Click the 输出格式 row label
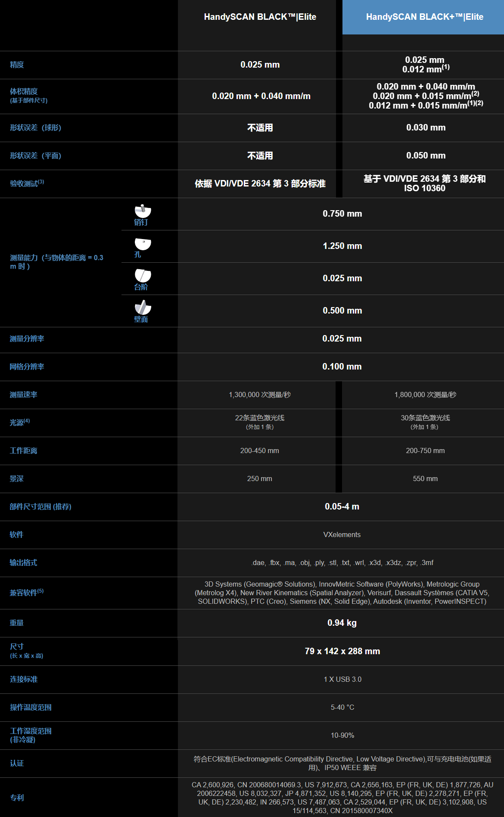This screenshot has height=817, width=504. [x=24, y=562]
